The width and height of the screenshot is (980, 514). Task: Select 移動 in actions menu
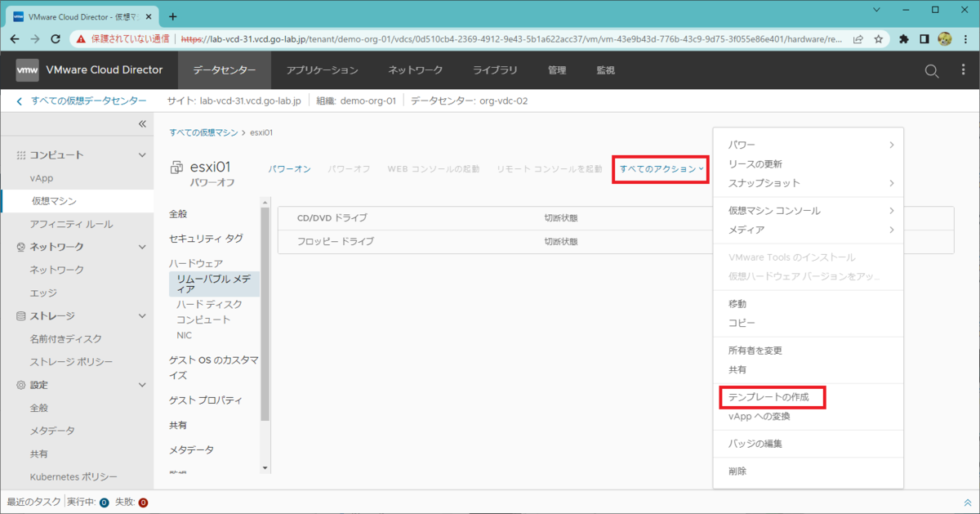click(737, 304)
